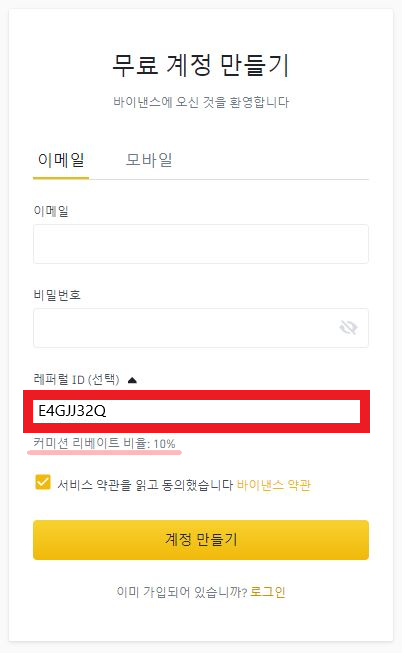Focus the empty 이메일 input field
The width and height of the screenshot is (402, 653).
201,244
